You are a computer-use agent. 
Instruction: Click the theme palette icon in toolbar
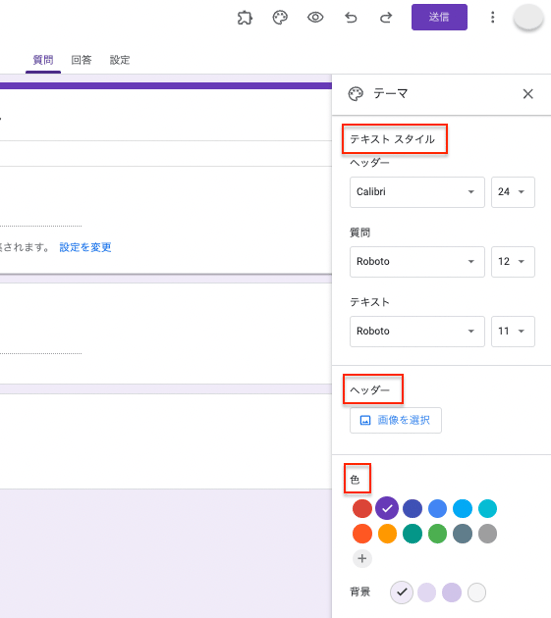click(x=280, y=18)
